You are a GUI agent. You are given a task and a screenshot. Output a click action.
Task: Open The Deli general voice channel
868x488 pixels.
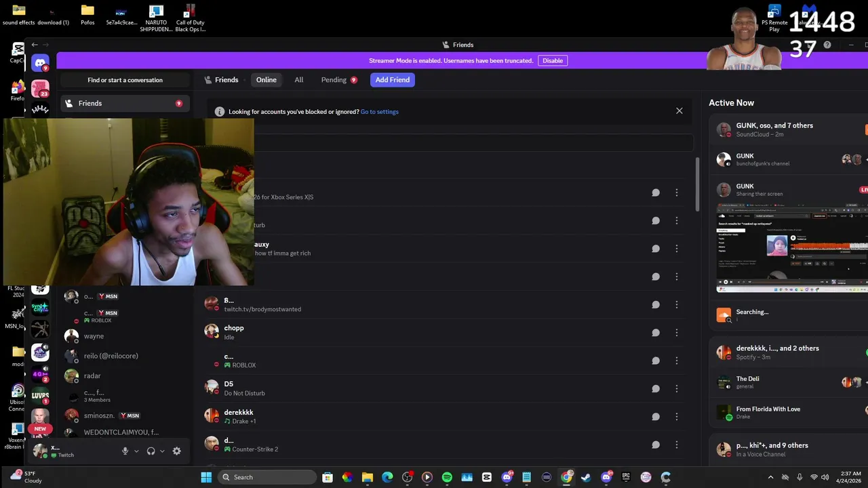pos(789,382)
